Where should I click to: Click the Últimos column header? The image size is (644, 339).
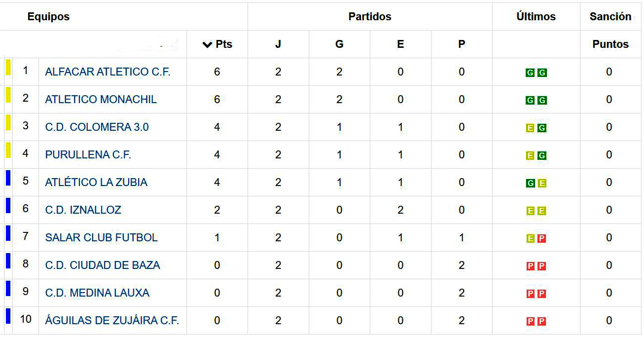[536, 17]
